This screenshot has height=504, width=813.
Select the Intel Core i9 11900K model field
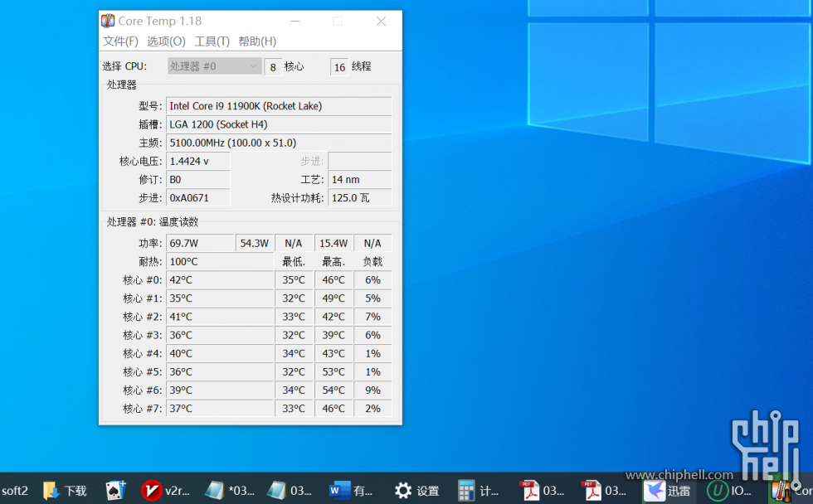coord(279,106)
